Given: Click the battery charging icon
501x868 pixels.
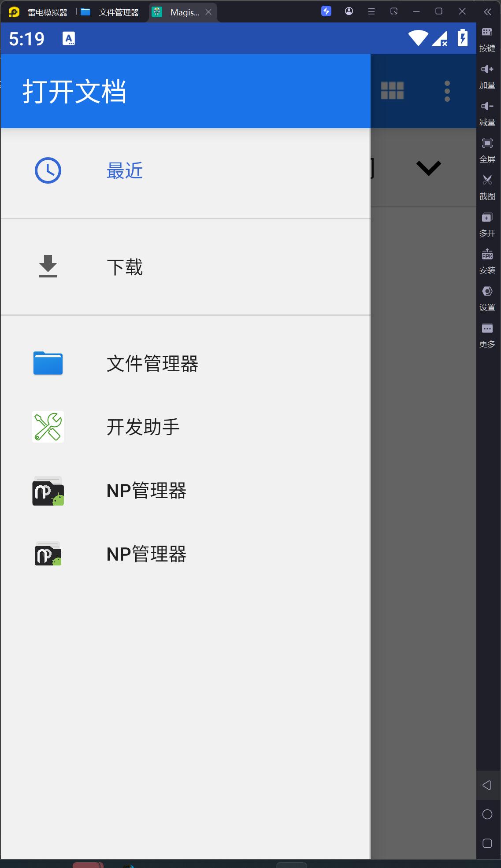Looking at the screenshot, I should coord(462,37).
